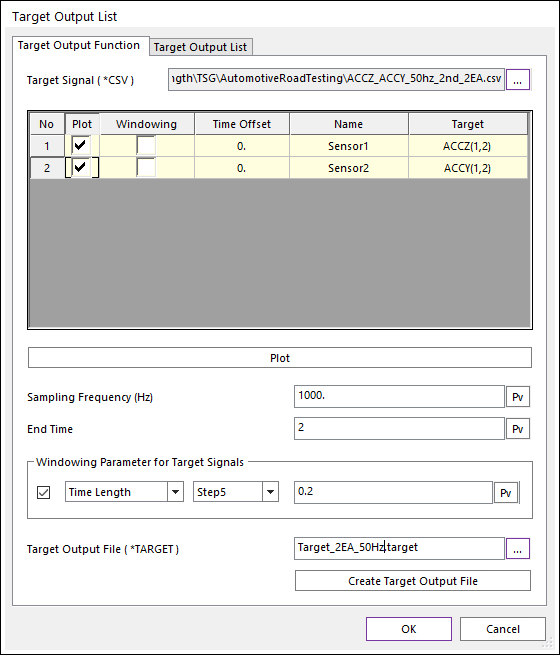Cancel the Target Output List dialog
The image size is (560, 655).
pyautogui.click(x=503, y=629)
